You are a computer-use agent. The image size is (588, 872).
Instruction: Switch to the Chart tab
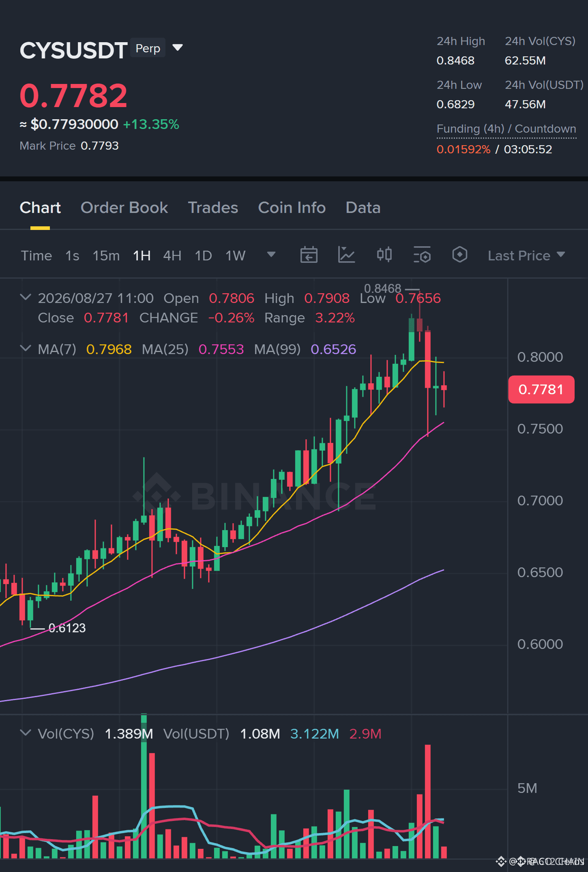[40, 208]
